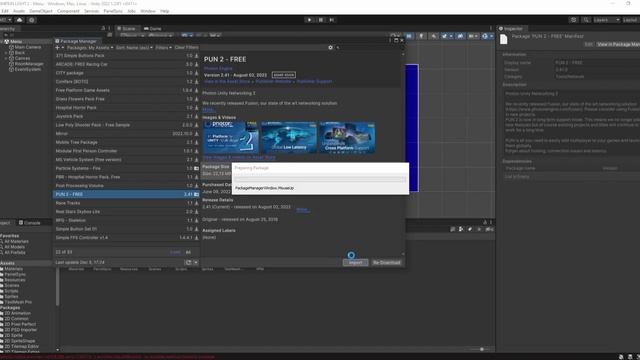
Task: Click the download icon on the Joystick Pack row
Action: click(196, 116)
